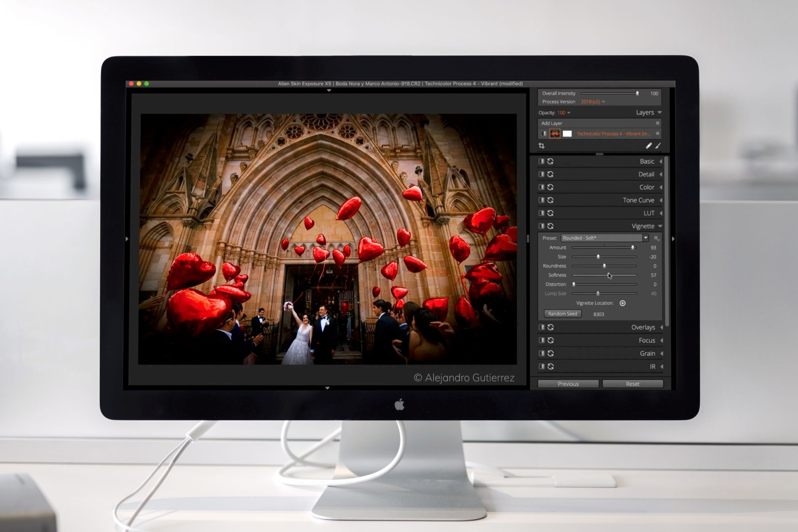The image size is (798, 532).
Task: Click the Add Layer button
Action: tap(552, 123)
